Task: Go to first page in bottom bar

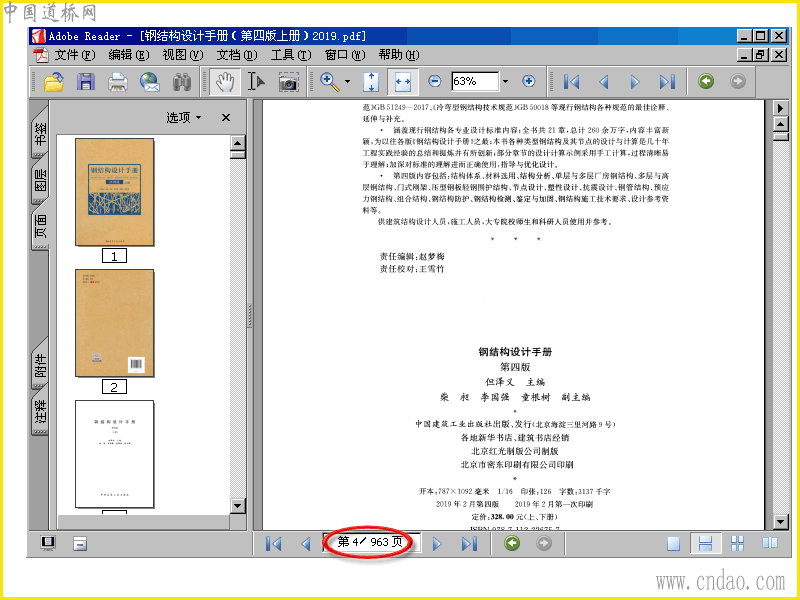Action: click(x=273, y=544)
